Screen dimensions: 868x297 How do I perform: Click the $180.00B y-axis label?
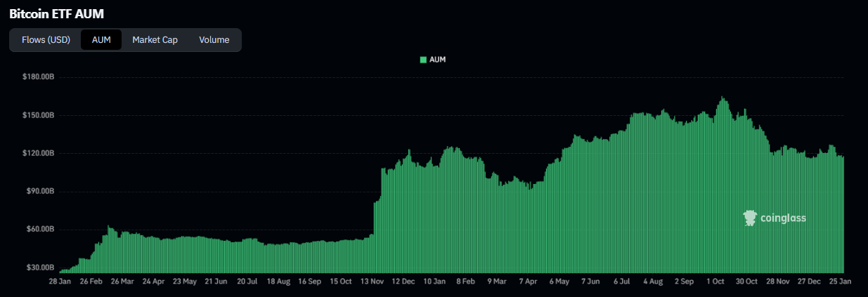tap(39, 77)
